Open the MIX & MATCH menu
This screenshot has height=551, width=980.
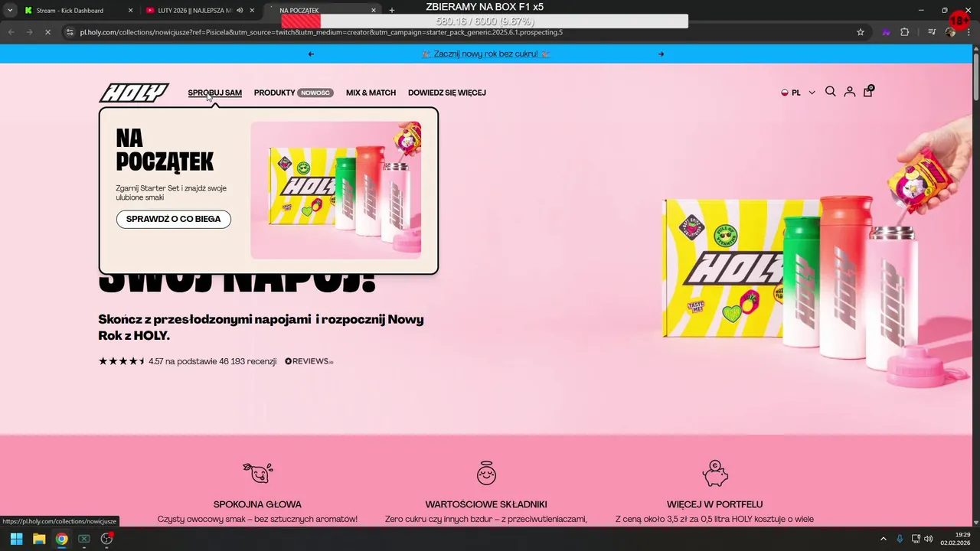(x=371, y=93)
